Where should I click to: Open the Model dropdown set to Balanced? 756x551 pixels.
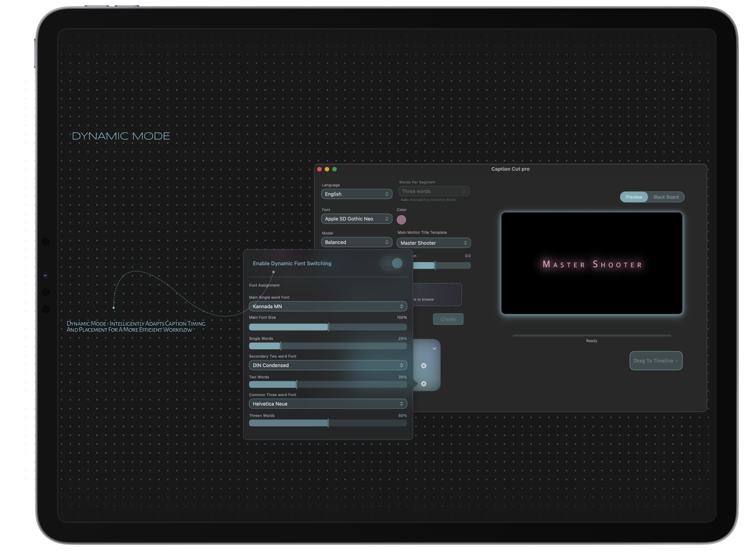pos(357,242)
